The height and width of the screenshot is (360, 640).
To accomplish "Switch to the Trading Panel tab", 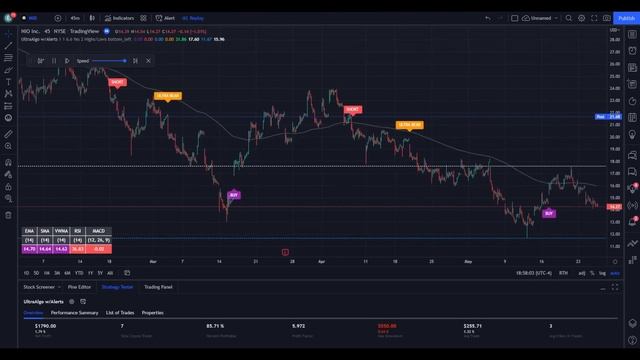I will point(158,287).
